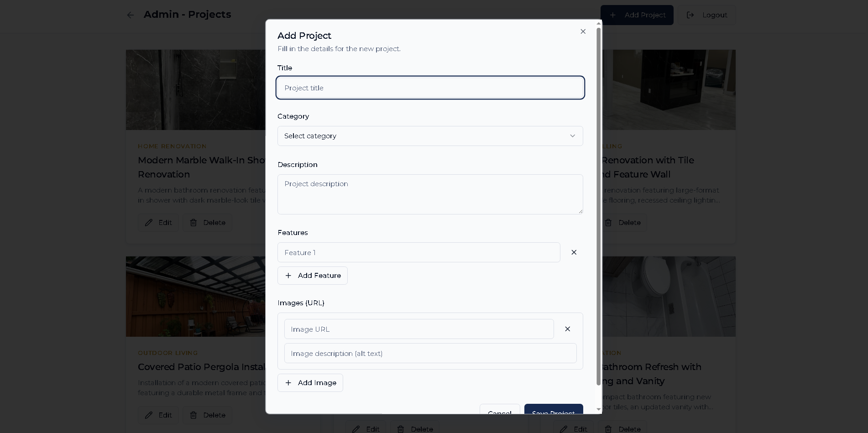Screen dimensions: 868x433
Task: Select the Image URL field
Action: tap(418, 329)
